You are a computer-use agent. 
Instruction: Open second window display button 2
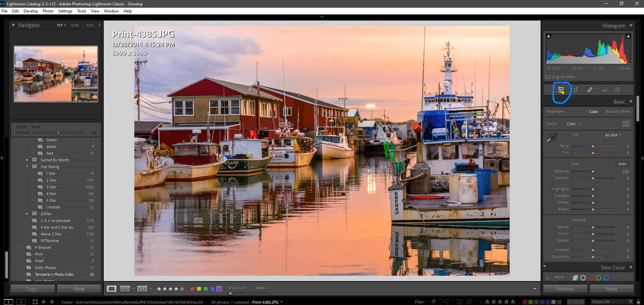pyautogui.click(x=21, y=302)
